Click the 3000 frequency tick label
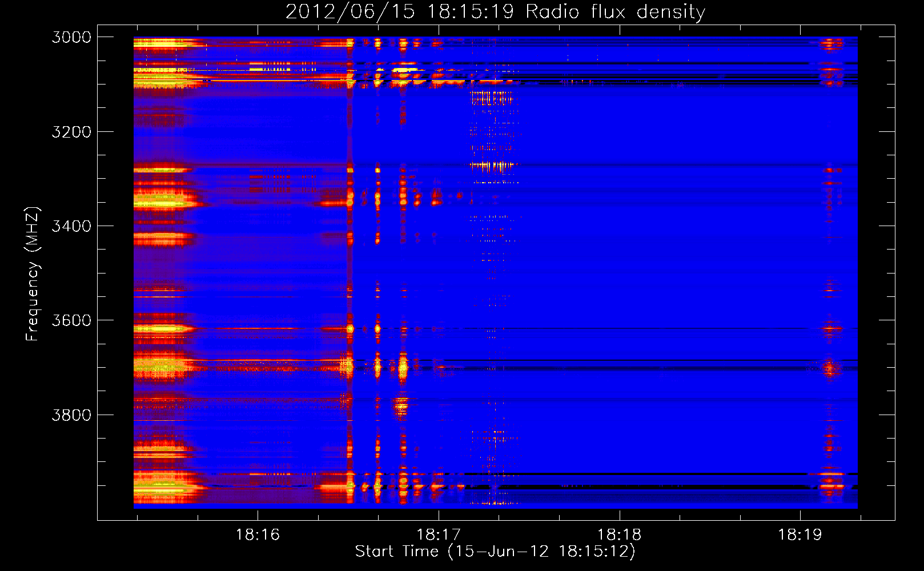 (x=71, y=37)
